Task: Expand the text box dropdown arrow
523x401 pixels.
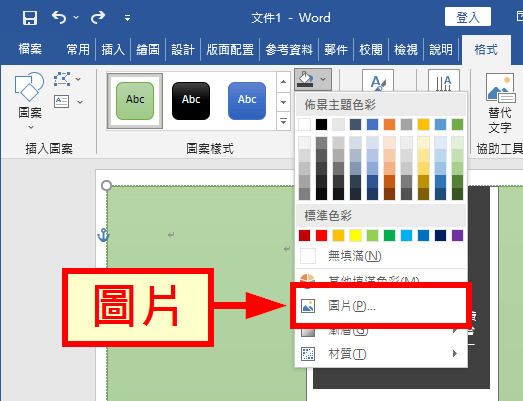Action: pos(80,102)
